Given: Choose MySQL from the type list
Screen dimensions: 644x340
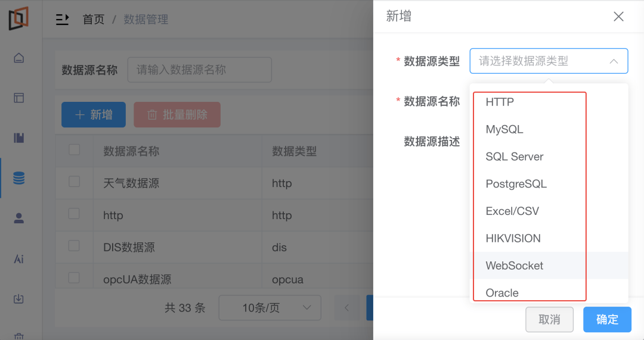Looking at the screenshot, I should click(549, 129).
